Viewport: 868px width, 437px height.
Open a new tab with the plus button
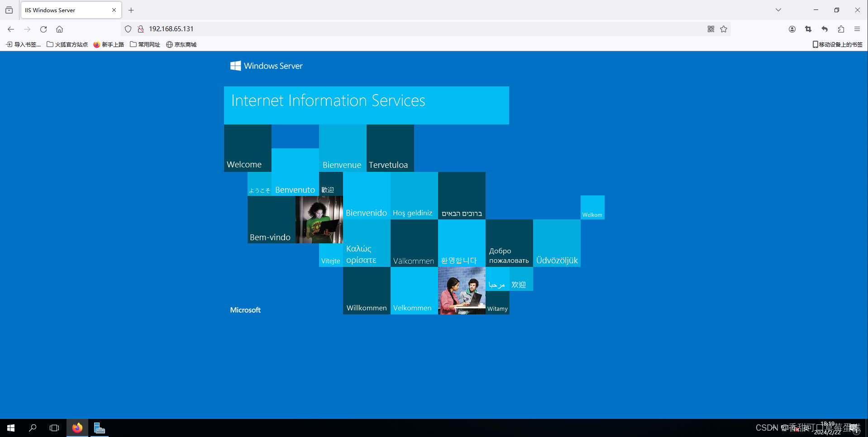131,10
